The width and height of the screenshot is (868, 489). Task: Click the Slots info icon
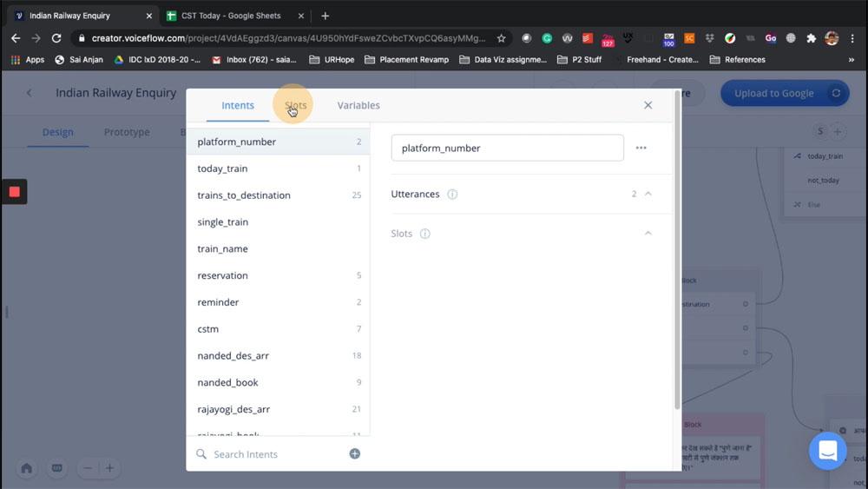point(425,234)
